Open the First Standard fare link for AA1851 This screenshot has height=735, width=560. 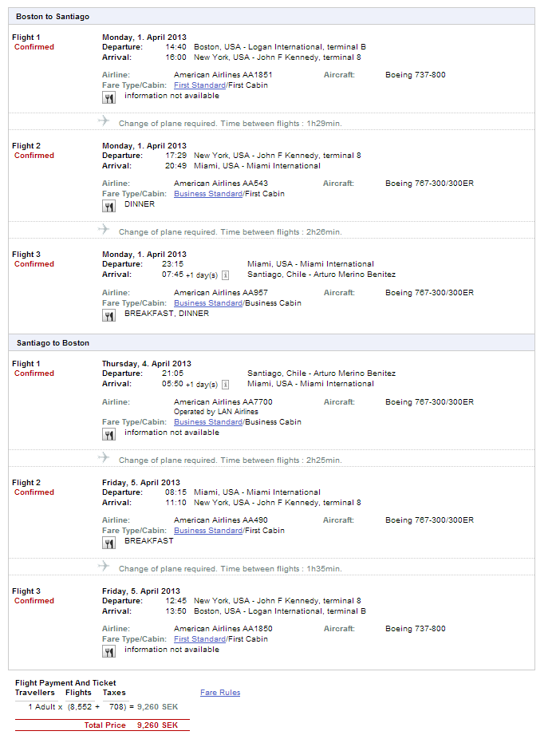click(x=199, y=85)
